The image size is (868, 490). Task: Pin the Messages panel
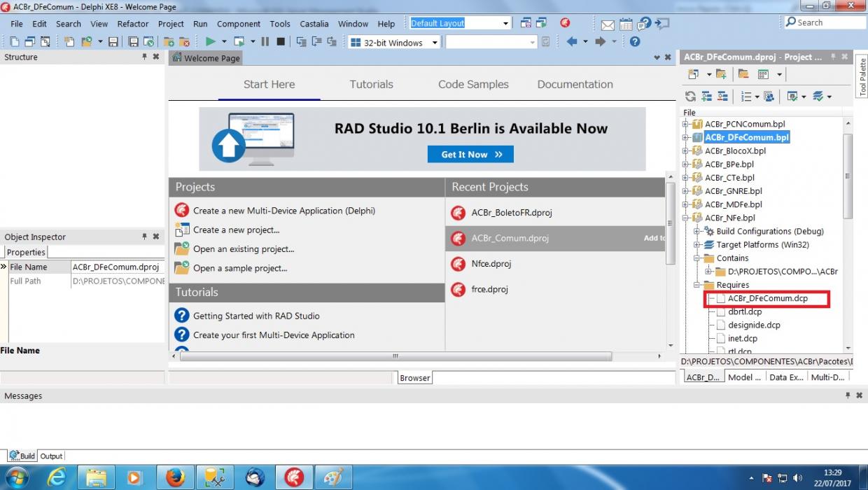pos(847,395)
